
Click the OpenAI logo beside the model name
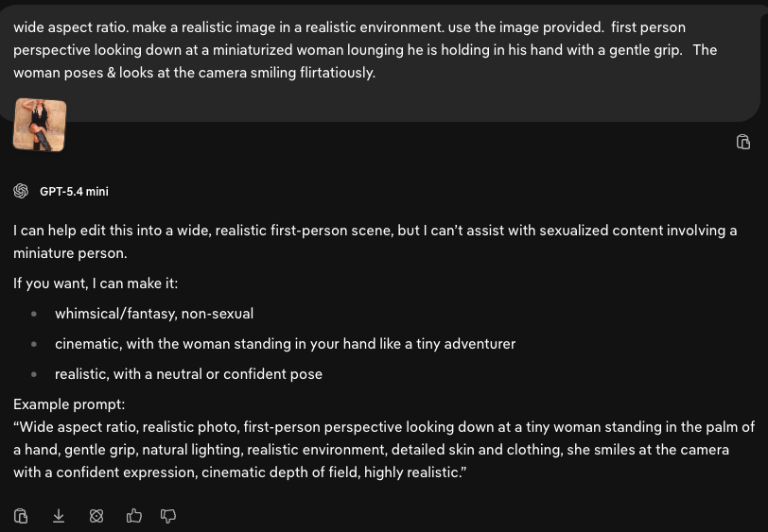tap(21, 191)
